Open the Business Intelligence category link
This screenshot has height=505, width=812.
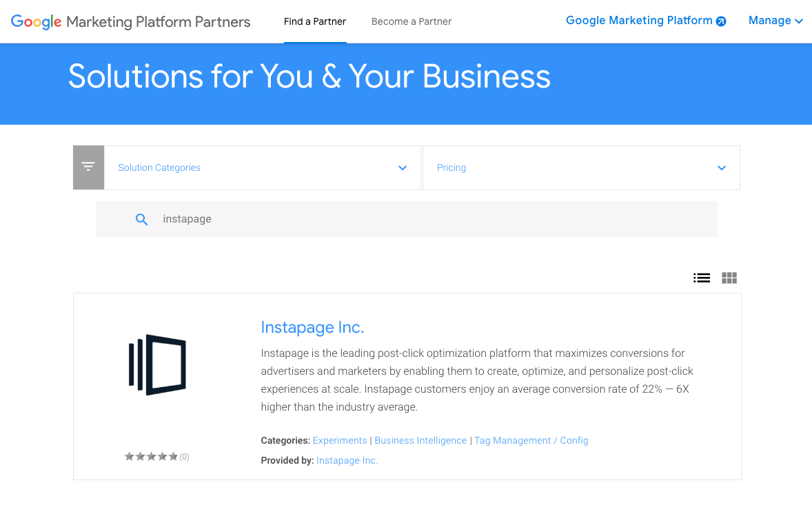(420, 440)
